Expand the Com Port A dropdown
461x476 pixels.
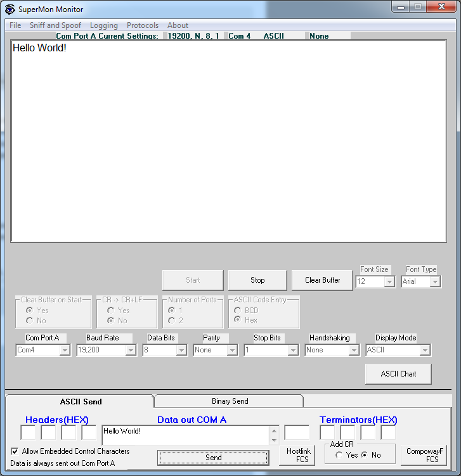pos(65,351)
